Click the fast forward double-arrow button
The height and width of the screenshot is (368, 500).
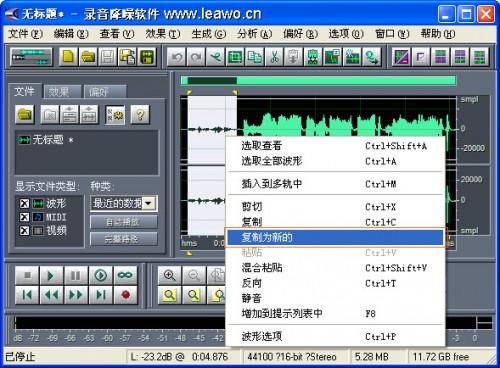tap(76, 295)
